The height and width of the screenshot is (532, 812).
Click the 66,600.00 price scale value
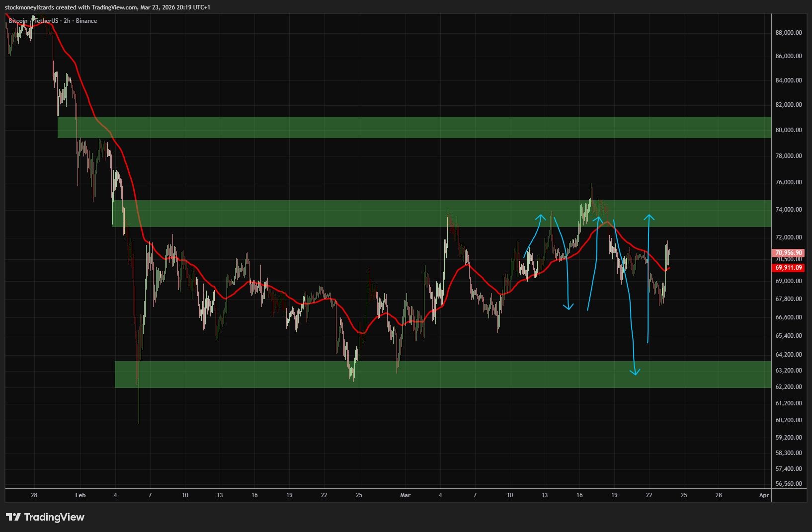pos(789,317)
